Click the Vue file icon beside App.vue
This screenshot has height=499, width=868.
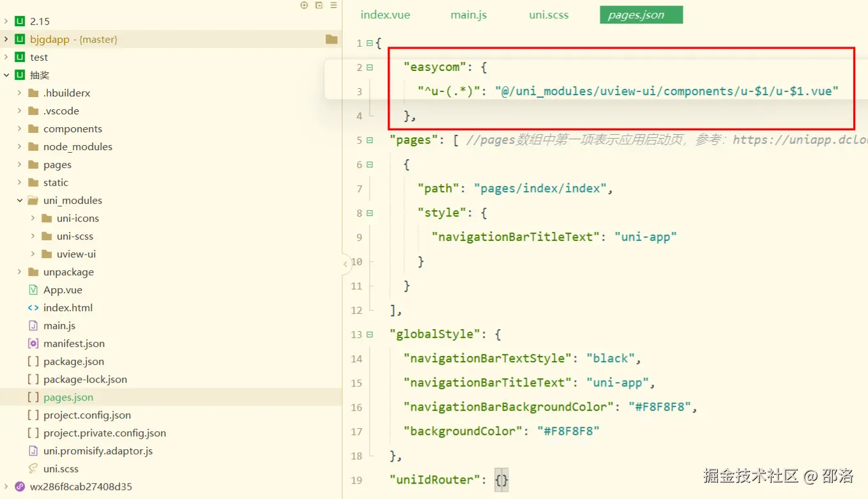(33, 289)
